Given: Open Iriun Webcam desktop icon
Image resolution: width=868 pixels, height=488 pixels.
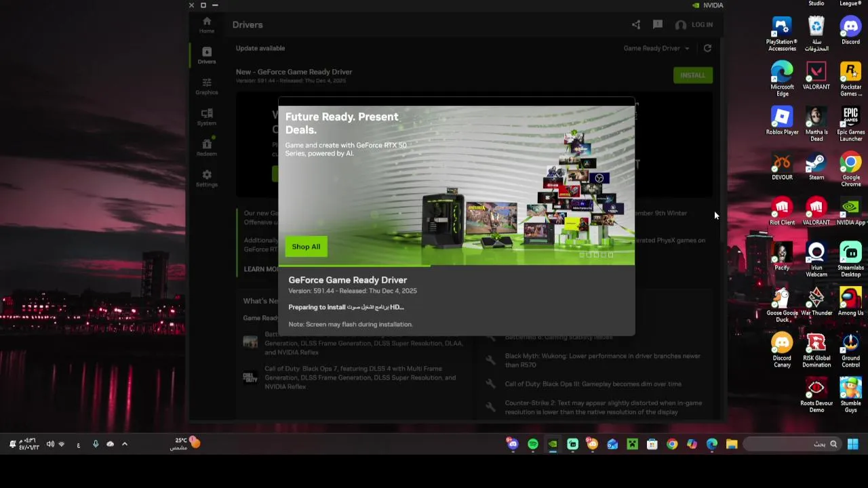Looking at the screenshot, I should pos(816,260).
